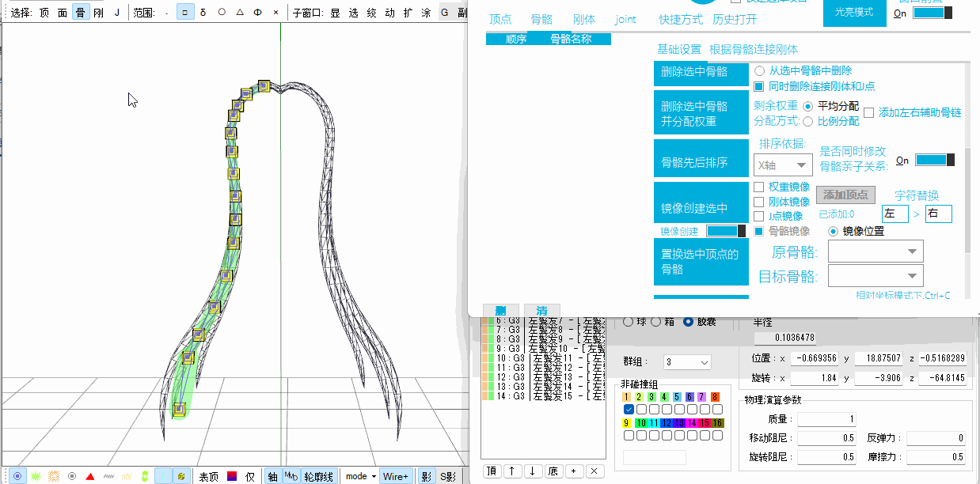This screenshot has height=484, width=980.
Task: Expand the 原骨骼 dropdown
Action: (x=876, y=252)
